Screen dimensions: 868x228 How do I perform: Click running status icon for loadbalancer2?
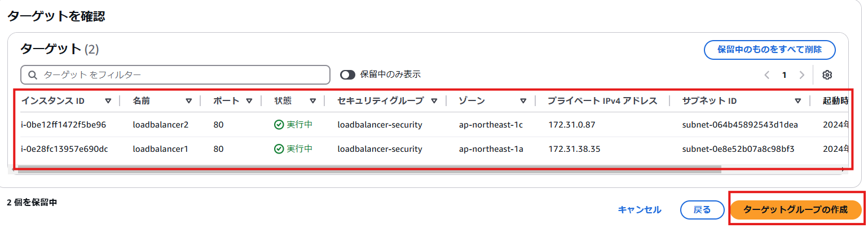(279, 125)
